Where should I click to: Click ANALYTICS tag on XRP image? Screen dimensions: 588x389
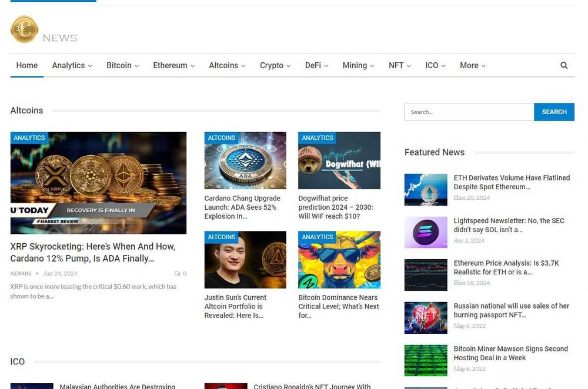(x=29, y=138)
